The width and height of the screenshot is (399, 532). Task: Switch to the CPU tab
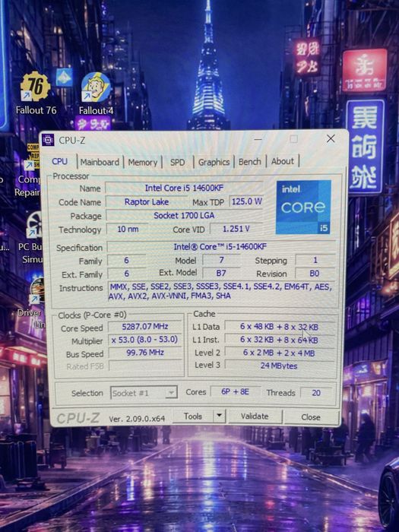59,161
